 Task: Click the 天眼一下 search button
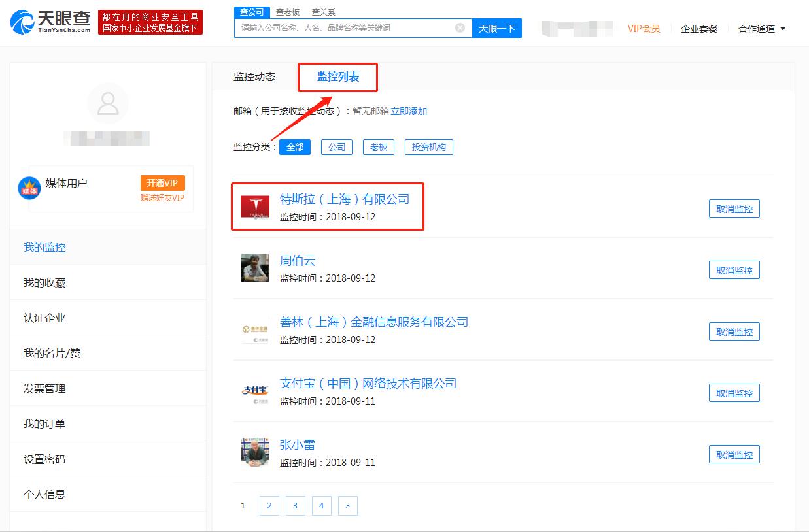coord(497,28)
